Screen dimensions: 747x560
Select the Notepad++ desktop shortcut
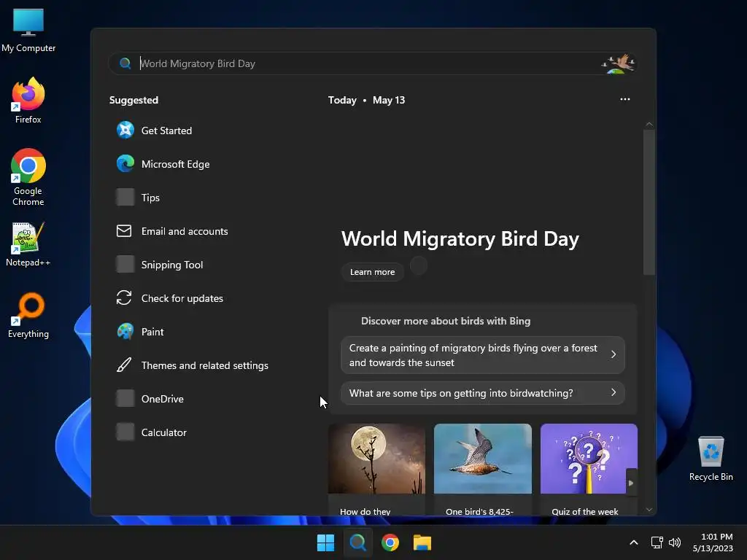[28, 244]
